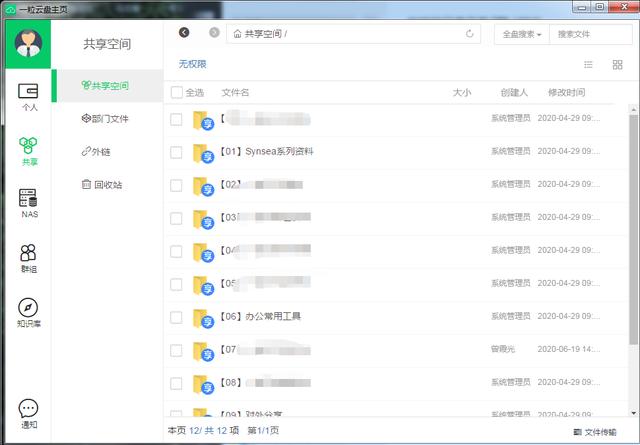Click 共享空间 in the path breadcrumb
Screen dimensions: 640x445
263,34
